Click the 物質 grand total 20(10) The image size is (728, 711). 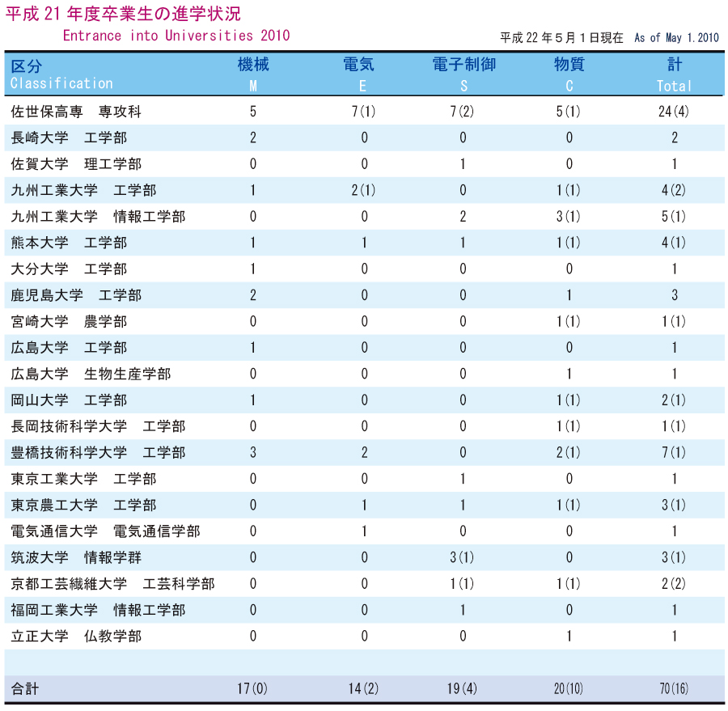pos(569,688)
